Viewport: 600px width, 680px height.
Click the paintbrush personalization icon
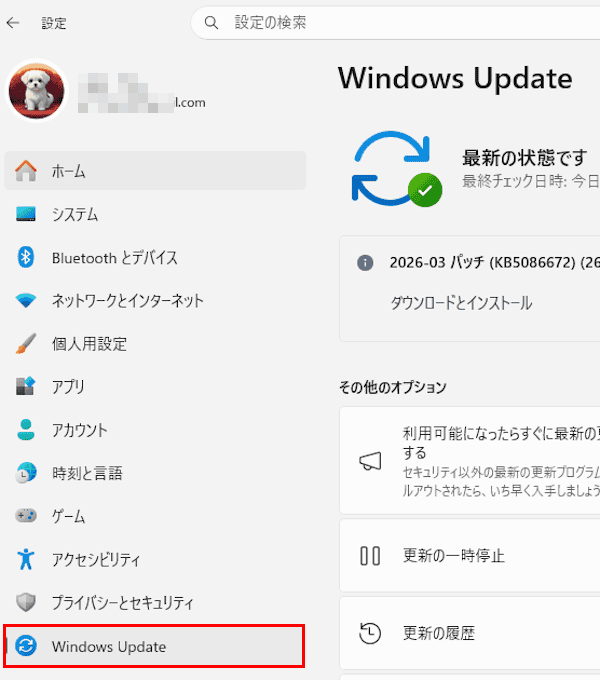point(26,343)
